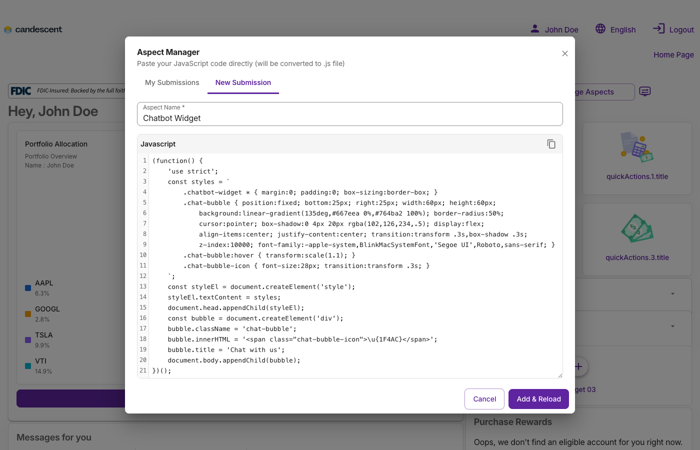Open the chat message icon beside Aspects
The width and height of the screenshot is (700, 450).
(x=645, y=92)
